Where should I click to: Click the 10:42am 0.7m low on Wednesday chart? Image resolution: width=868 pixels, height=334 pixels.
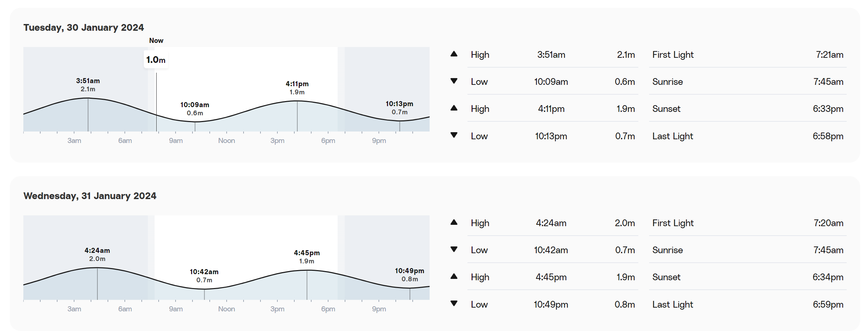204,276
